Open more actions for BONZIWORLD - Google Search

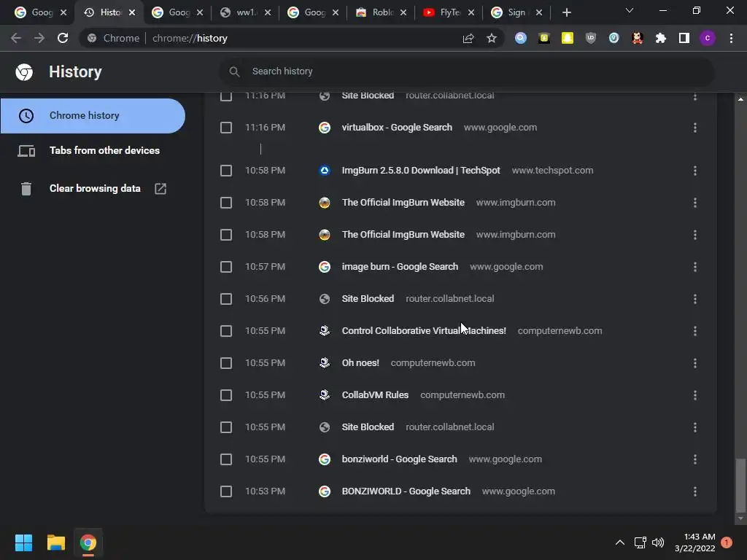pyautogui.click(x=695, y=491)
